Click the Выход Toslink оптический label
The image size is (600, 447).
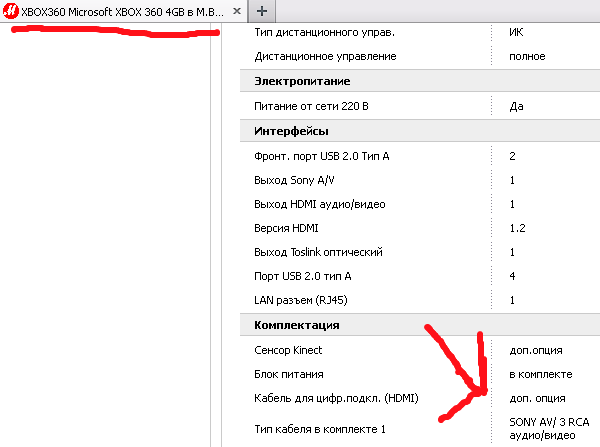click(320, 252)
